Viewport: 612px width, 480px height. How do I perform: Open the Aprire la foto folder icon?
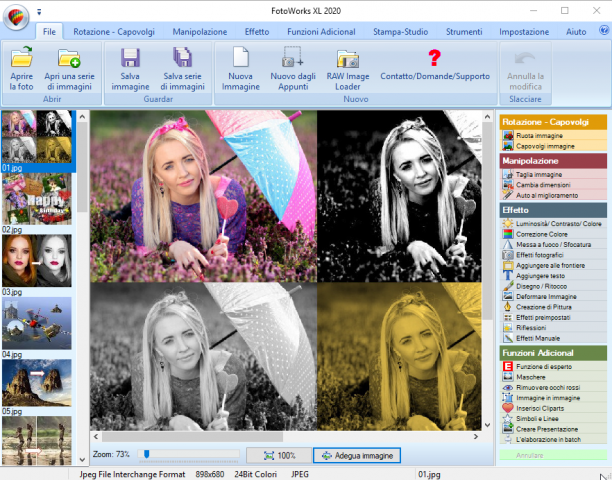tap(21, 57)
